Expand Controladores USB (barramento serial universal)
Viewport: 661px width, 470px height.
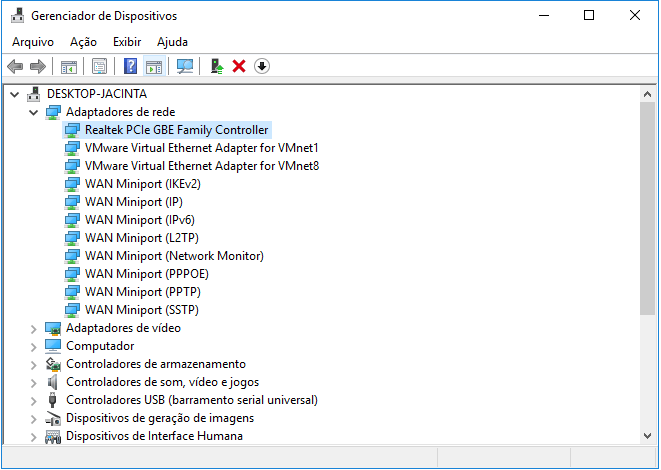click(x=33, y=400)
